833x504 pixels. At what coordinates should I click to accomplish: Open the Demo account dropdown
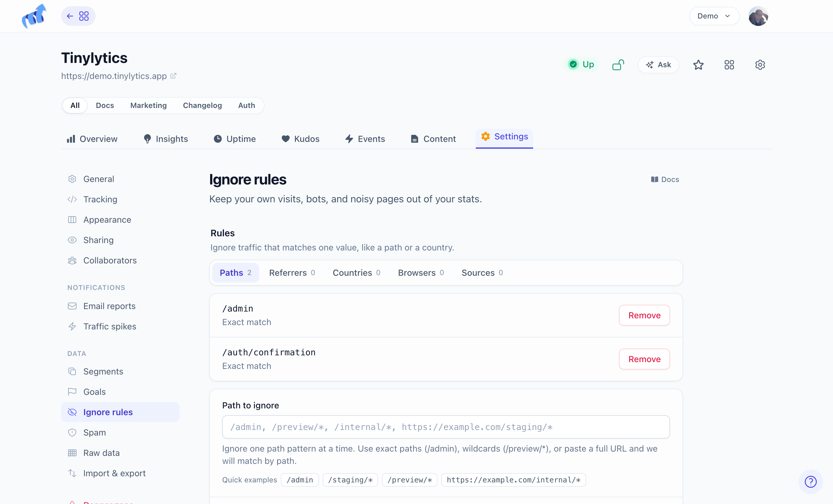pos(714,16)
